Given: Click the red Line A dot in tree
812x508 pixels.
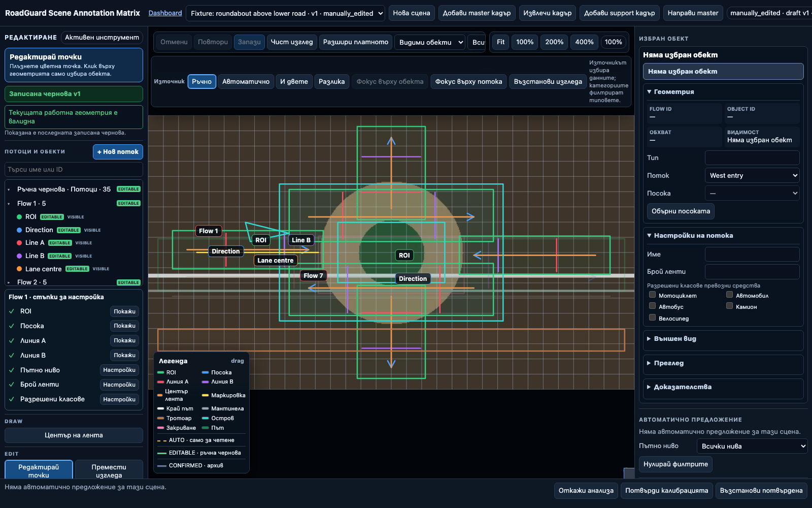Looking at the screenshot, I should [19, 243].
